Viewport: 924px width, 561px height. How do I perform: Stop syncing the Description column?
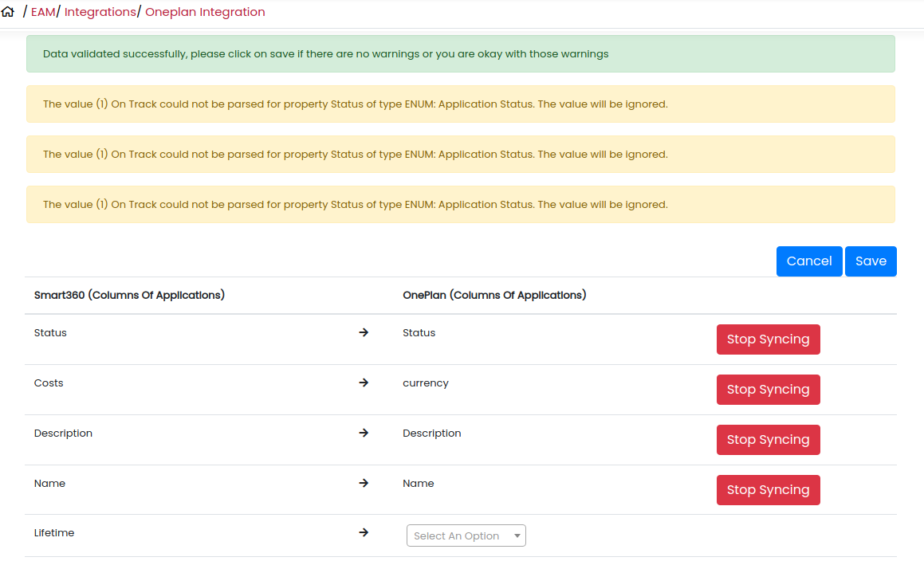tap(768, 440)
